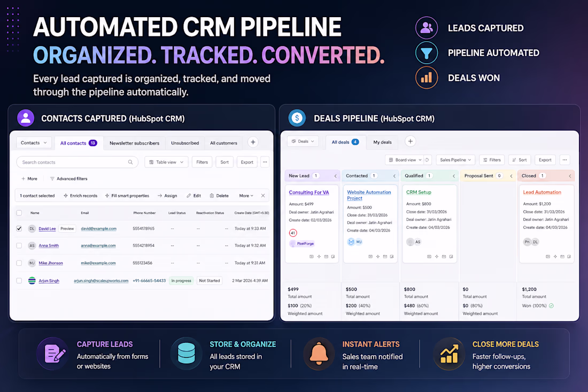Click the AS avatar beside Anna Smith
The height and width of the screenshot is (392, 588).
[x=32, y=245]
